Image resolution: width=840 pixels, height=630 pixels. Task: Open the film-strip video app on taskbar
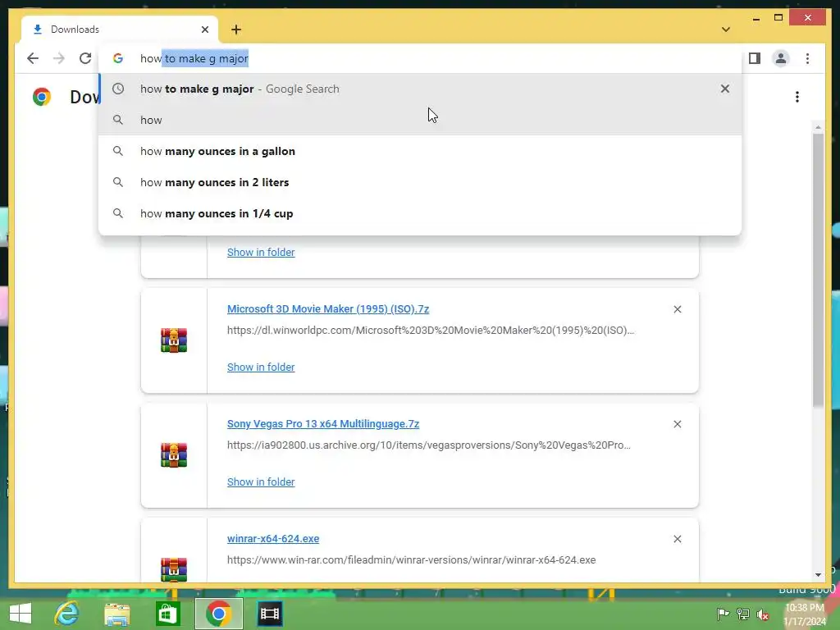pyautogui.click(x=269, y=614)
